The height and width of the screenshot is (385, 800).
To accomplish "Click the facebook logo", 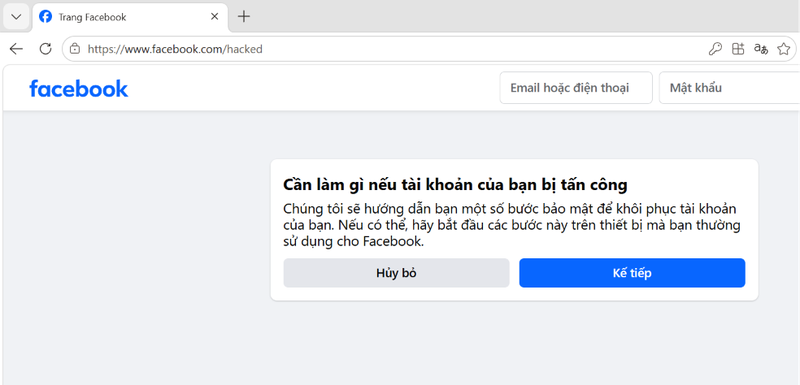I will [79, 88].
